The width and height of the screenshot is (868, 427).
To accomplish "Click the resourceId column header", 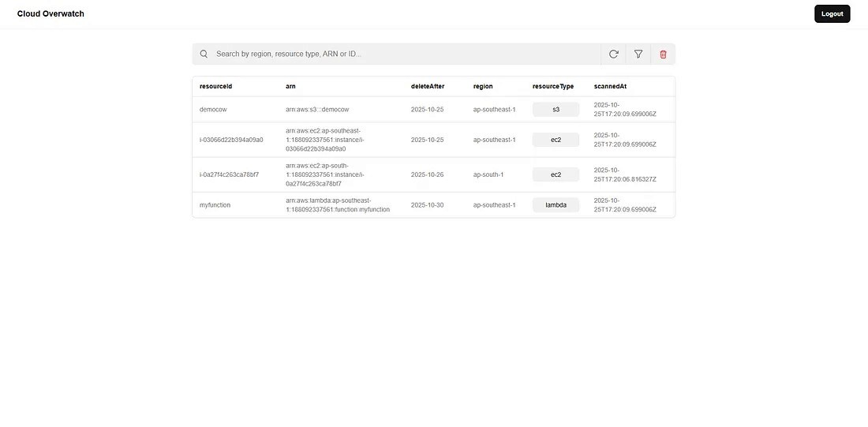I will (216, 86).
